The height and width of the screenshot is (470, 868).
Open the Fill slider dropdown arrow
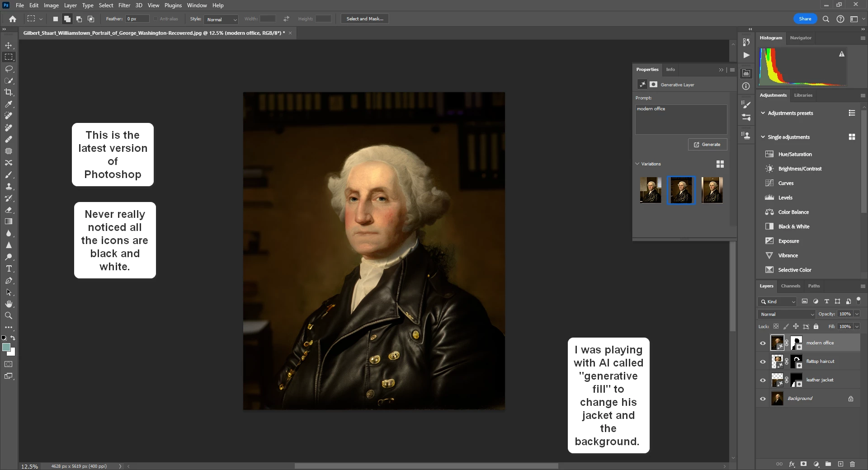pos(857,326)
